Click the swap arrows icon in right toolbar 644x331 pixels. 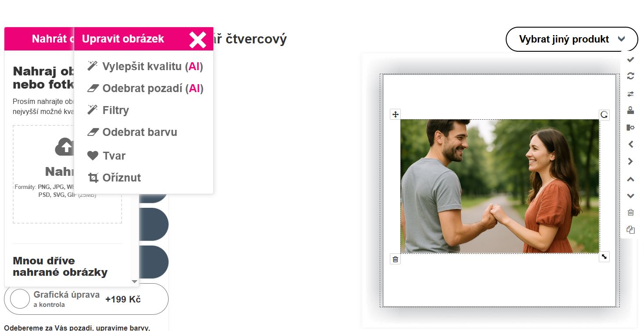coord(630,94)
